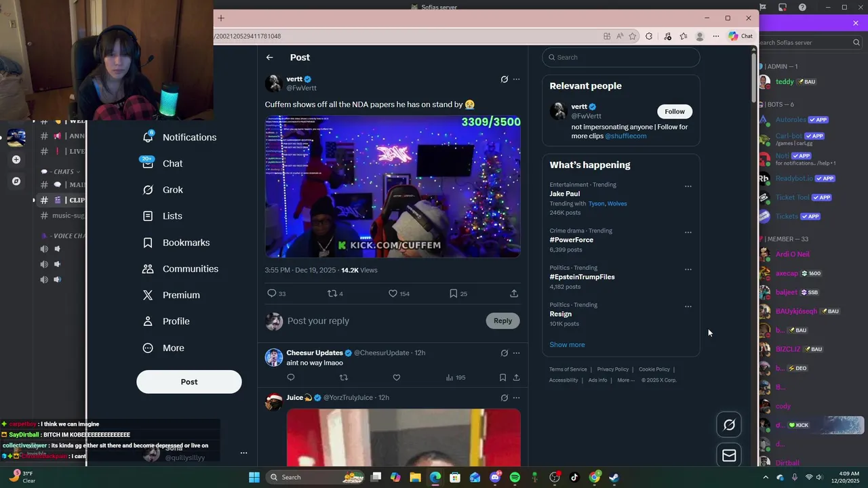Open more options on Juice's reply
868x488 pixels.
pos(516,398)
